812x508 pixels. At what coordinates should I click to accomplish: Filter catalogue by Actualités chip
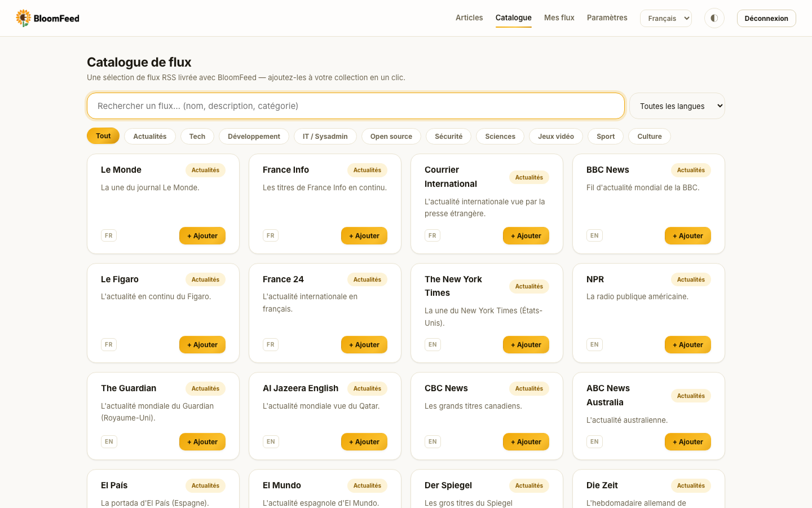click(x=150, y=137)
